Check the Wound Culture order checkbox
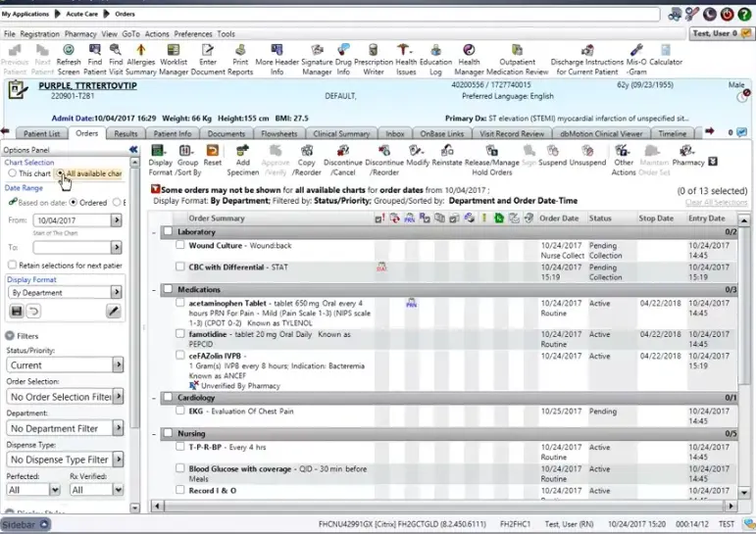The width and height of the screenshot is (756, 534). point(180,246)
